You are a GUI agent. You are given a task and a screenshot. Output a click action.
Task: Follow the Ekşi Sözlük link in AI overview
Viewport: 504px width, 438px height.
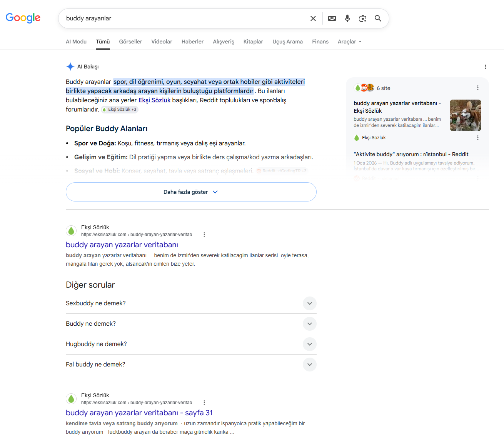coord(154,100)
